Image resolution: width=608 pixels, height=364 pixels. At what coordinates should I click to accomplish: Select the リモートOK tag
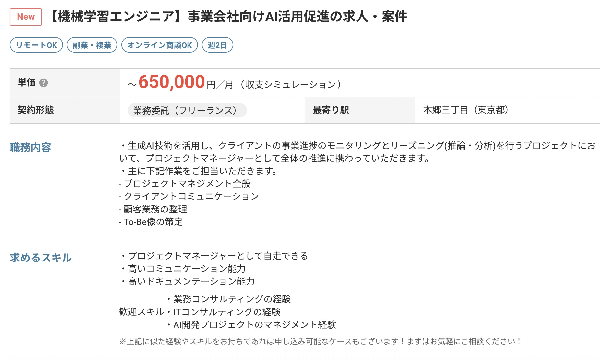tap(36, 45)
